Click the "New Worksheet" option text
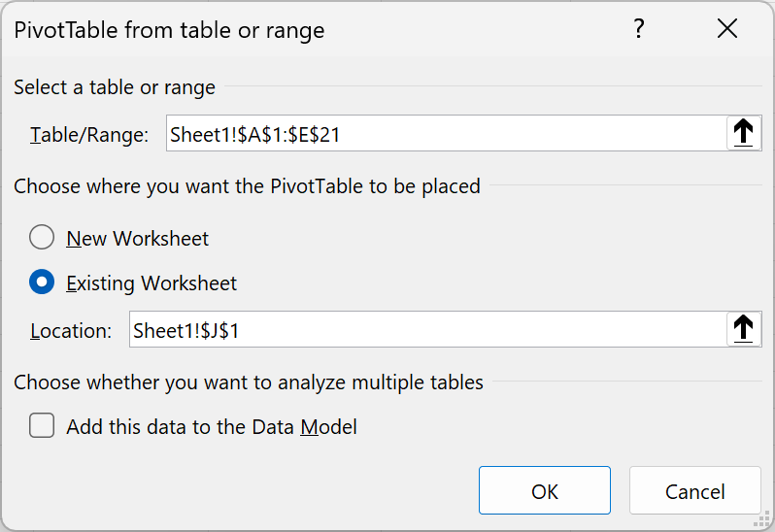This screenshot has height=532, width=775. [137, 238]
